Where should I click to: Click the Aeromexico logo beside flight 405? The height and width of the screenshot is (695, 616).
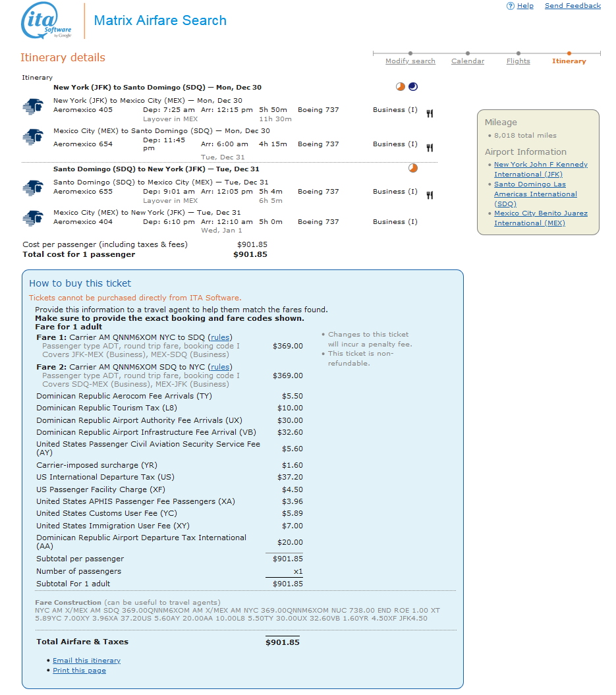(x=33, y=107)
